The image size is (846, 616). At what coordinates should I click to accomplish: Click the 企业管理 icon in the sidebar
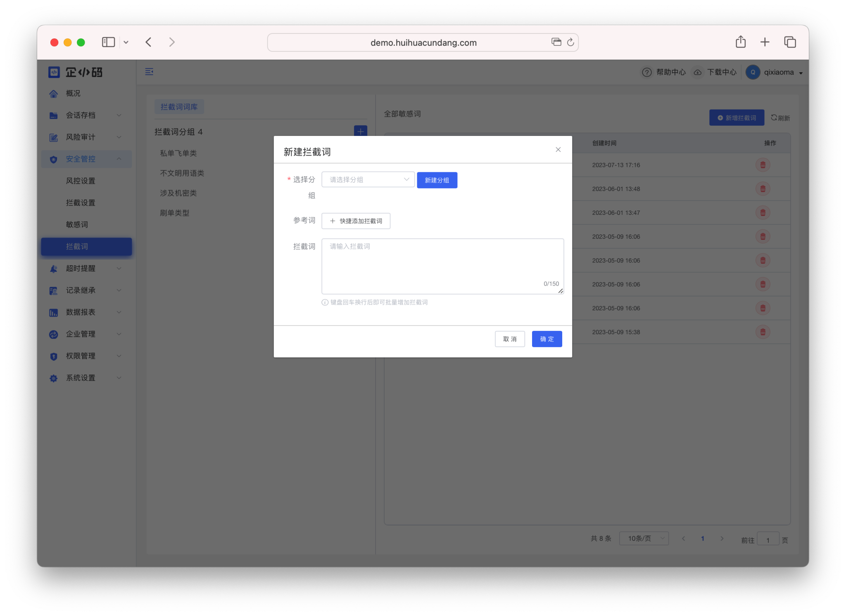[53, 335]
